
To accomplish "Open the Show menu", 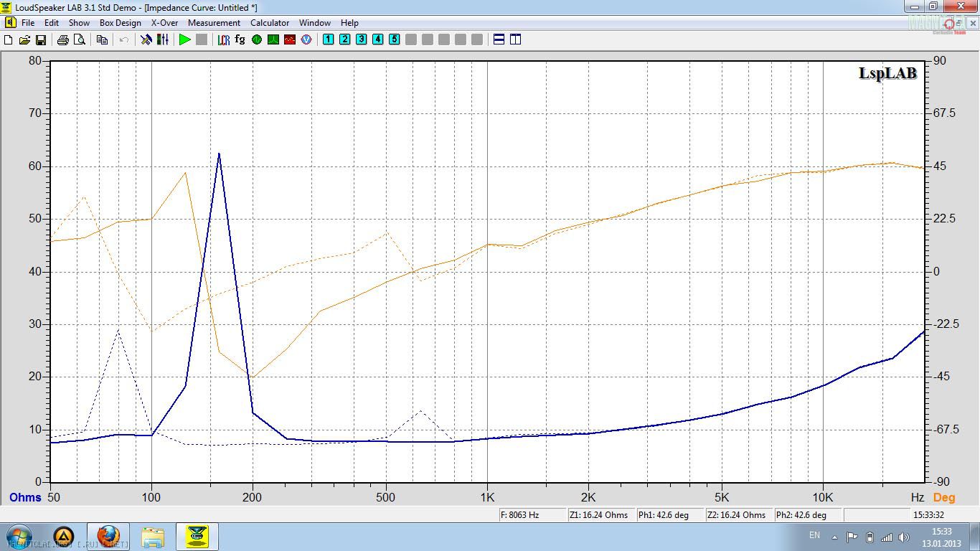I will click(x=79, y=23).
